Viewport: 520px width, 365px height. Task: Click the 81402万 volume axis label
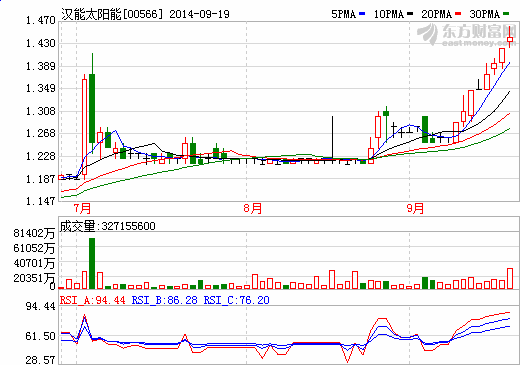[34, 233]
